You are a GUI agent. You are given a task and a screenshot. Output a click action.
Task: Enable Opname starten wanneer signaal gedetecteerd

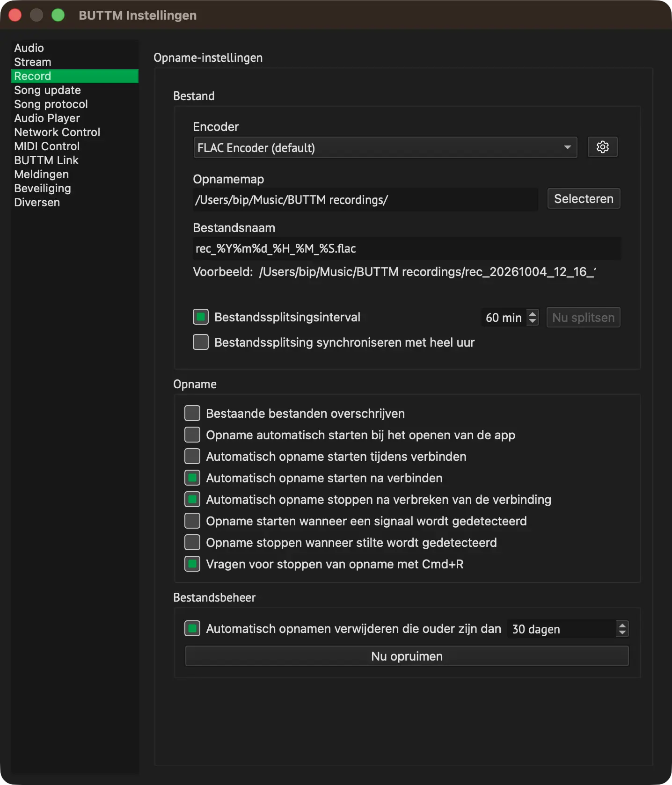(192, 521)
